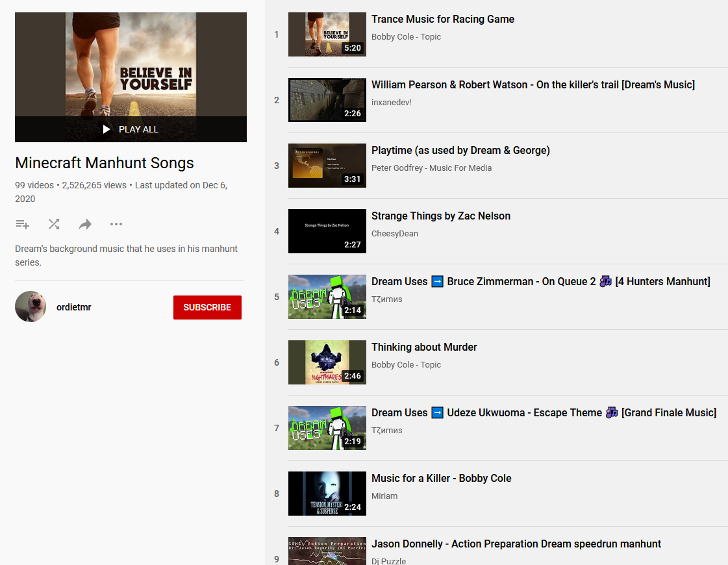Open the Action Preparation video thumbnail
The height and width of the screenshot is (565, 728).
tap(327, 551)
